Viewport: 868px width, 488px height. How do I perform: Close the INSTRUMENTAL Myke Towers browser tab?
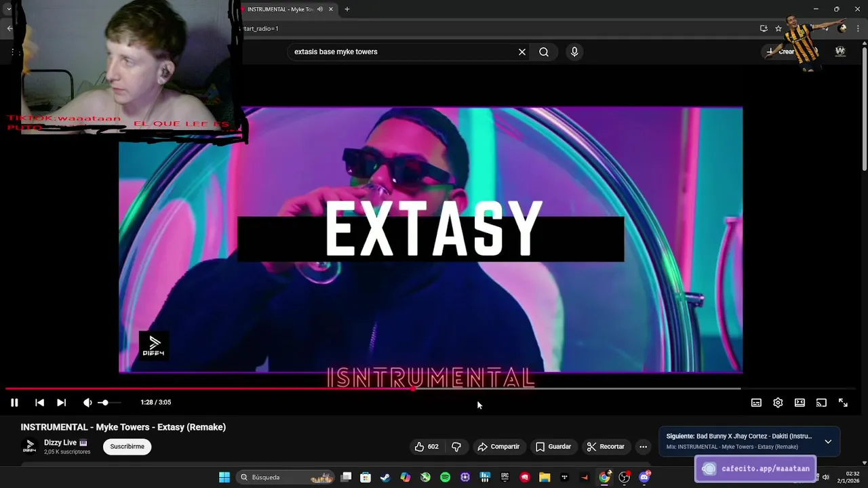tap(331, 9)
